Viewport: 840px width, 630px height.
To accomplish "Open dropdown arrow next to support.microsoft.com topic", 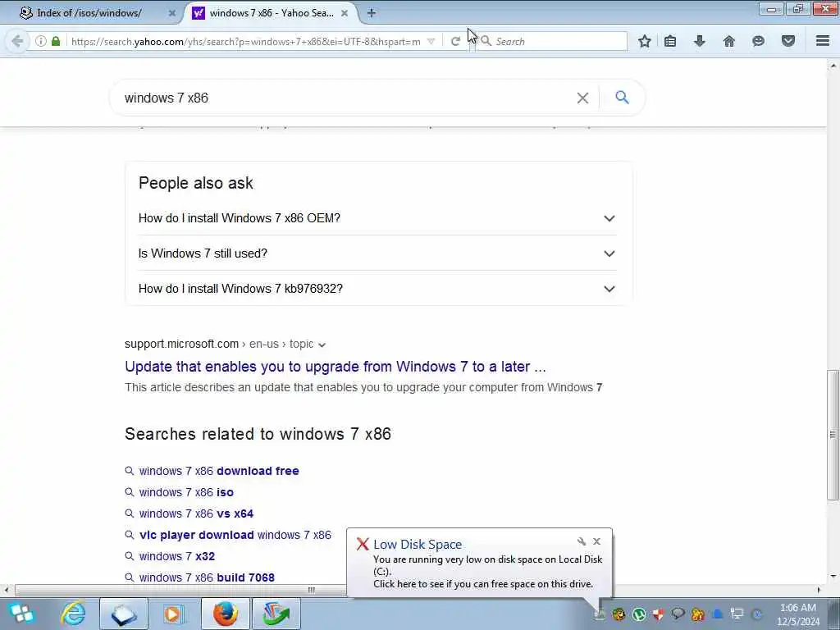I will pyautogui.click(x=322, y=345).
